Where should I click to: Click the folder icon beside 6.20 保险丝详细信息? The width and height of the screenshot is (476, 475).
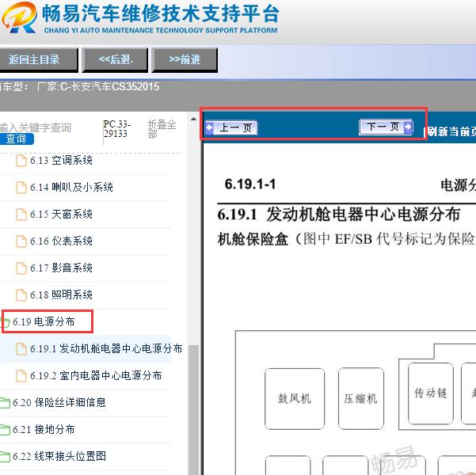click(5, 403)
